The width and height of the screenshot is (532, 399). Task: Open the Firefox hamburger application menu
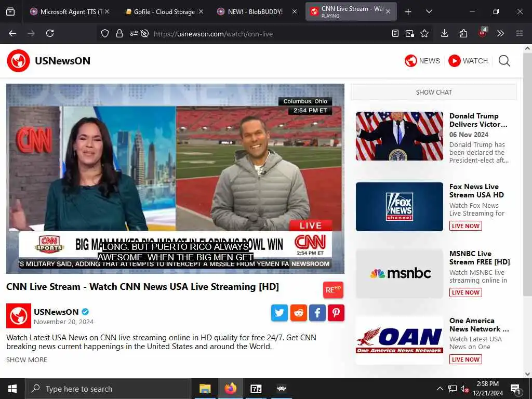pyautogui.click(x=520, y=33)
